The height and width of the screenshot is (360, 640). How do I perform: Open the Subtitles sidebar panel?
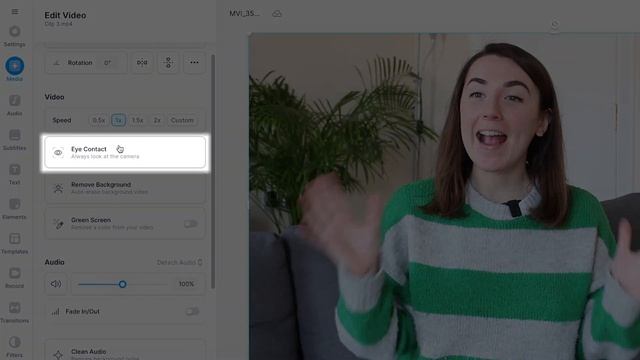(15, 140)
